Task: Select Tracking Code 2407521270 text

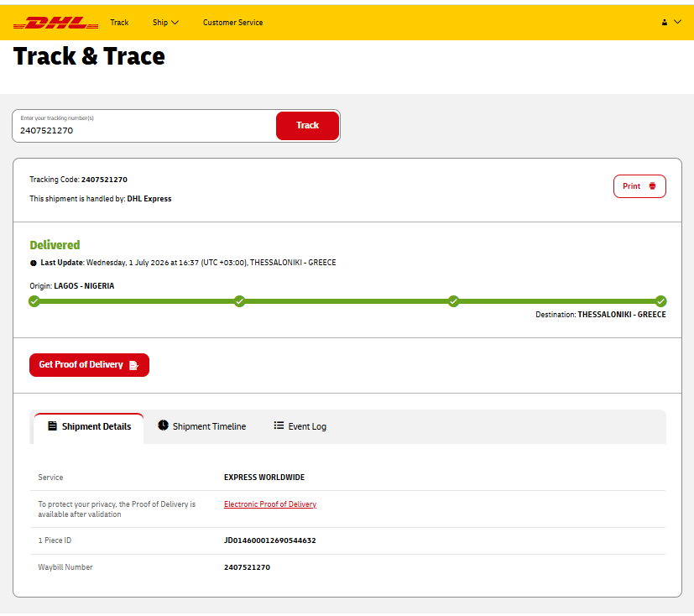Action: tap(78, 180)
